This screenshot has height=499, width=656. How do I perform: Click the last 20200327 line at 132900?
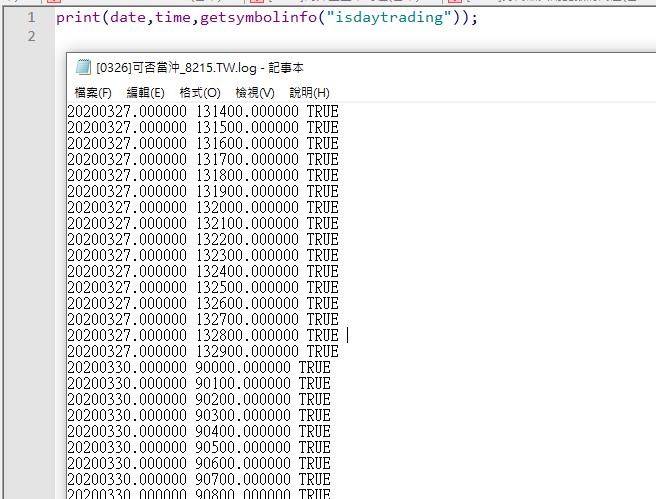(202, 351)
